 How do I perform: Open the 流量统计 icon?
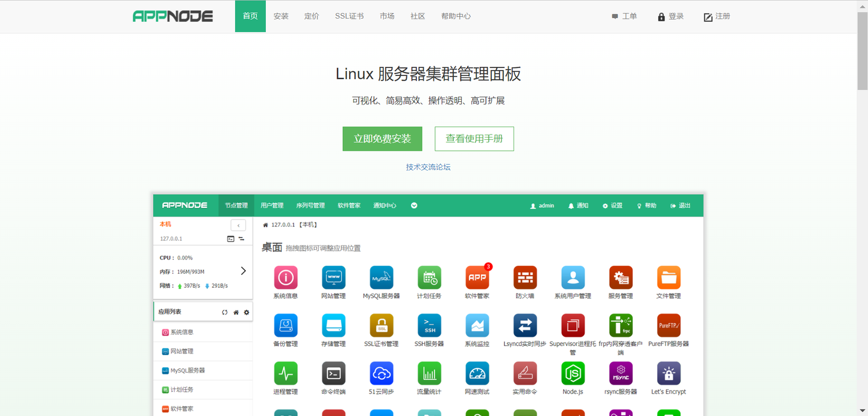[x=429, y=374]
